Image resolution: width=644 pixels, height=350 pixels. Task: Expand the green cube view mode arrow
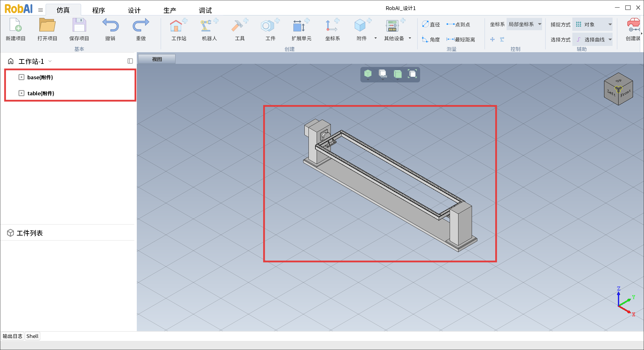pos(368,80)
